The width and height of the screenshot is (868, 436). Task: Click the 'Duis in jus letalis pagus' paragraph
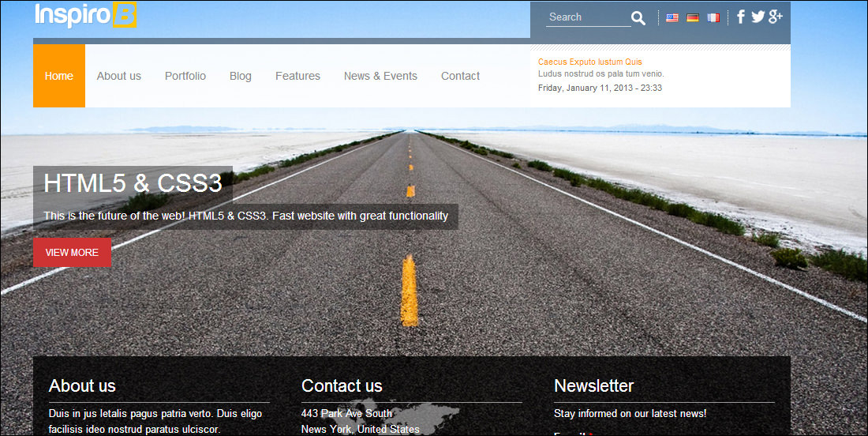pos(155,421)
